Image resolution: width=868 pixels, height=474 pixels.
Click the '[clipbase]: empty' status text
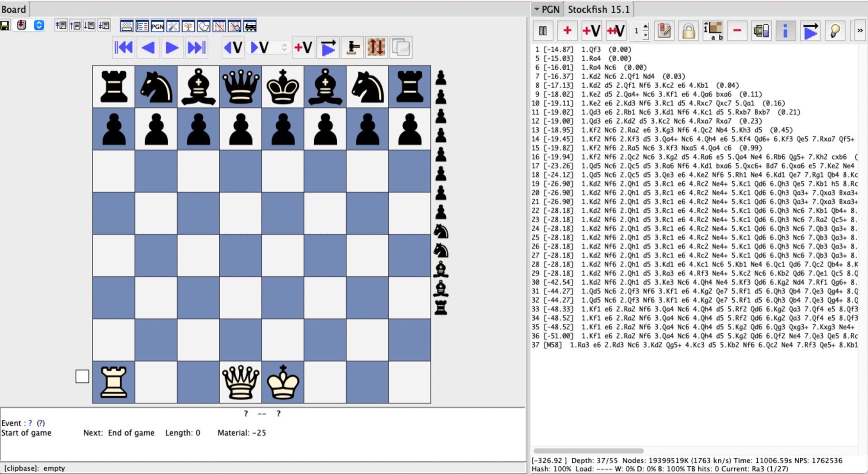pos(35,468)
